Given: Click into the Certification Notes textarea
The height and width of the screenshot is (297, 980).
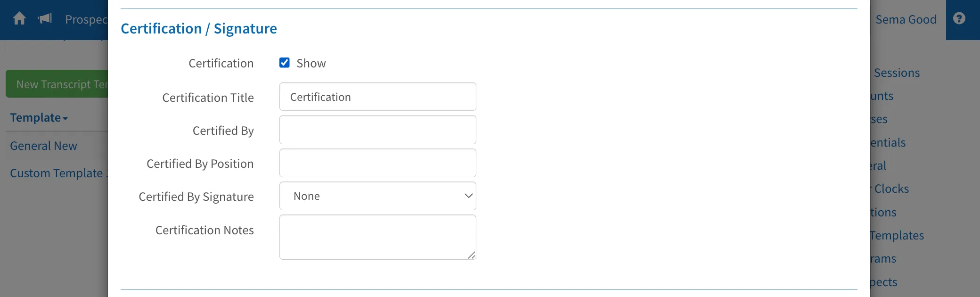Looking at the screenshot, I should [x=378, y=237].
